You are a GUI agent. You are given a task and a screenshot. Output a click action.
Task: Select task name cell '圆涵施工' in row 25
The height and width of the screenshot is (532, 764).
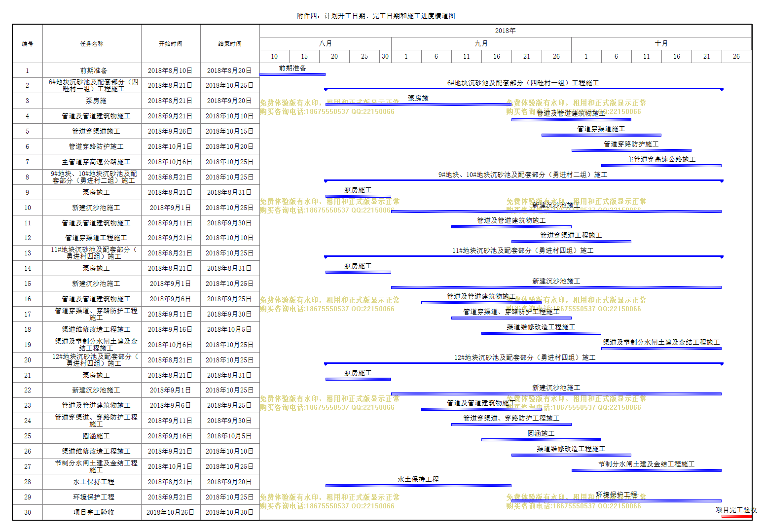92,436
